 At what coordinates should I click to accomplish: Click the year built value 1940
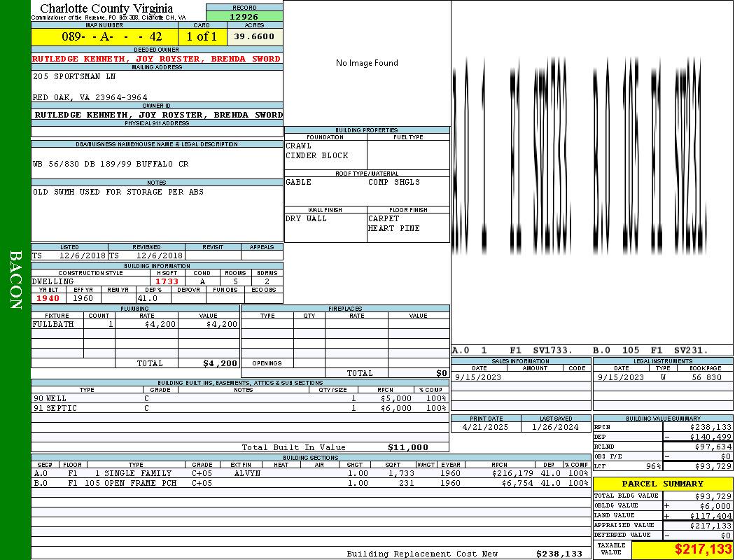(x=48, y=298)
